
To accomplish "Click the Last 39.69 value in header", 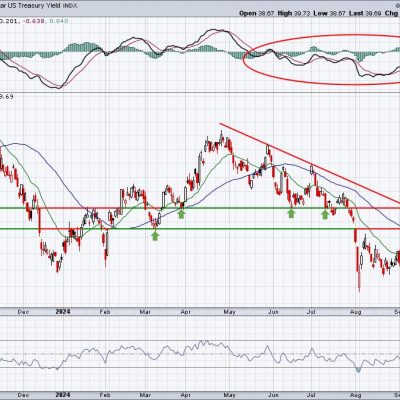I will [367, 13].
